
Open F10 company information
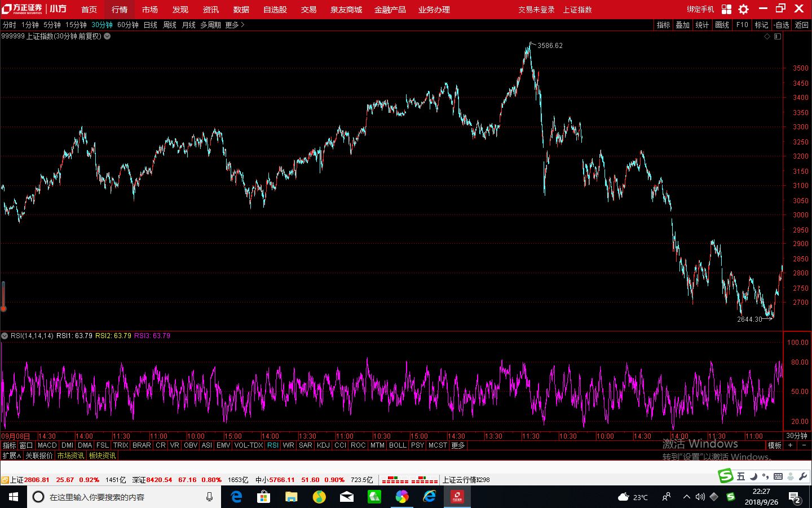[742, 25]
